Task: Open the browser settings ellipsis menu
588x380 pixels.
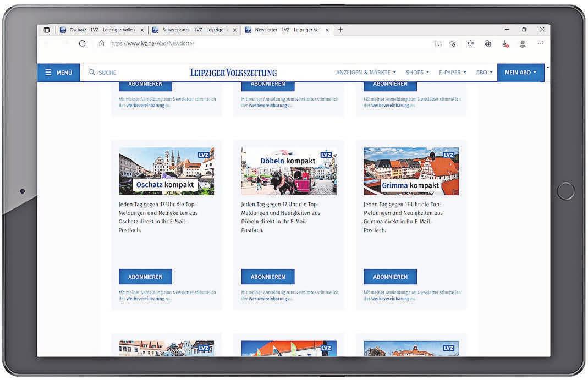Action: point(540,43)
